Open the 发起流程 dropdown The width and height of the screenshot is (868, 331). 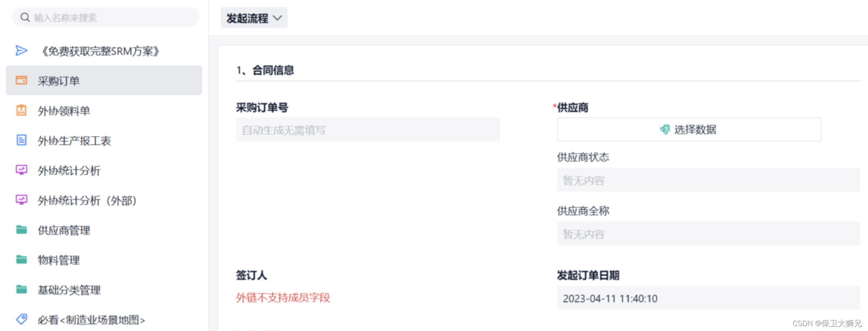click(x=254, y=18)
